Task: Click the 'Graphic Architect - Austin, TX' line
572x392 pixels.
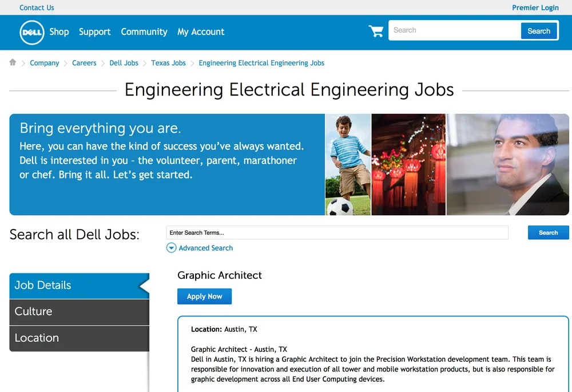Action: 239,349
